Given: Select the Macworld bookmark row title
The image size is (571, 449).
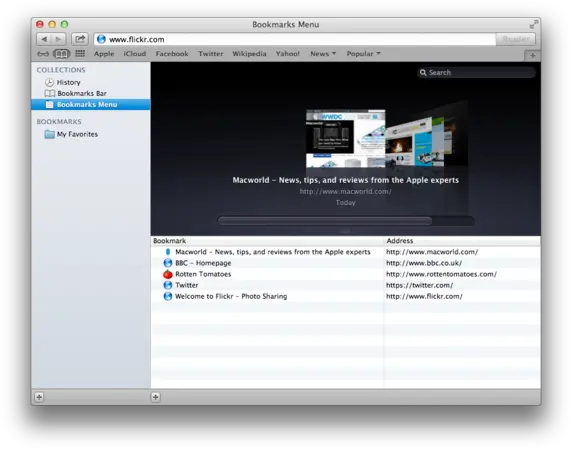Looking at the screenshot, I should click(273, 252).
